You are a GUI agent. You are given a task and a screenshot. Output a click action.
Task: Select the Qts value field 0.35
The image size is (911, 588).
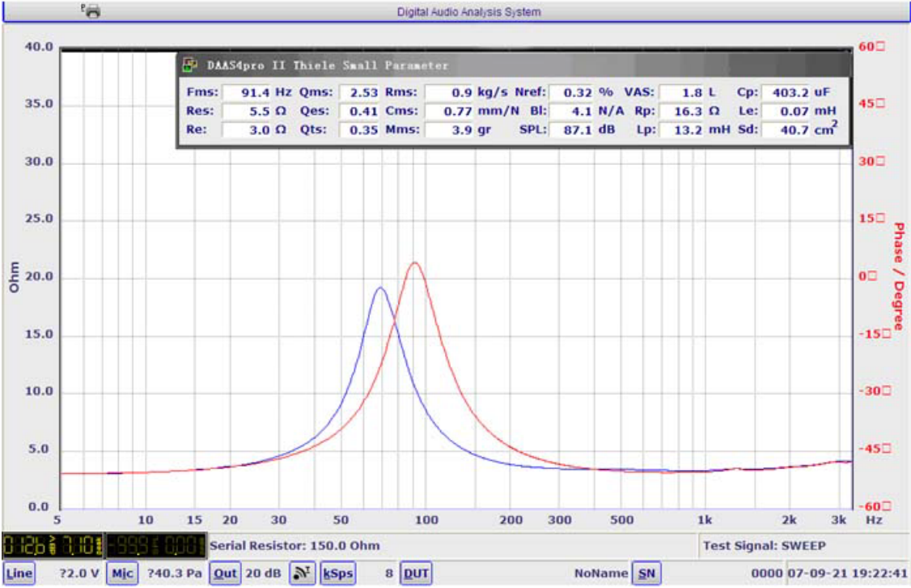(x=359, y=129)
